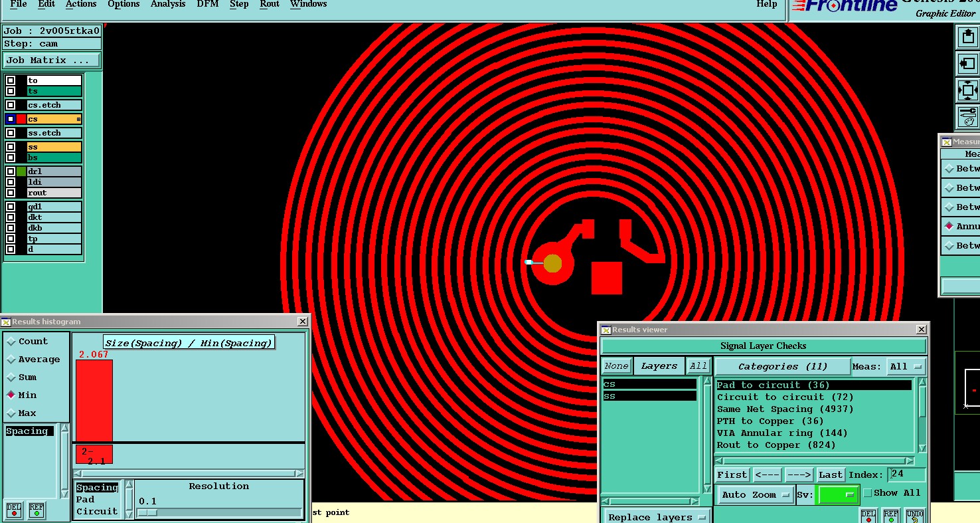Select Max radio in Results histogram
Screen dimensions: 980x523
(11, 413)
